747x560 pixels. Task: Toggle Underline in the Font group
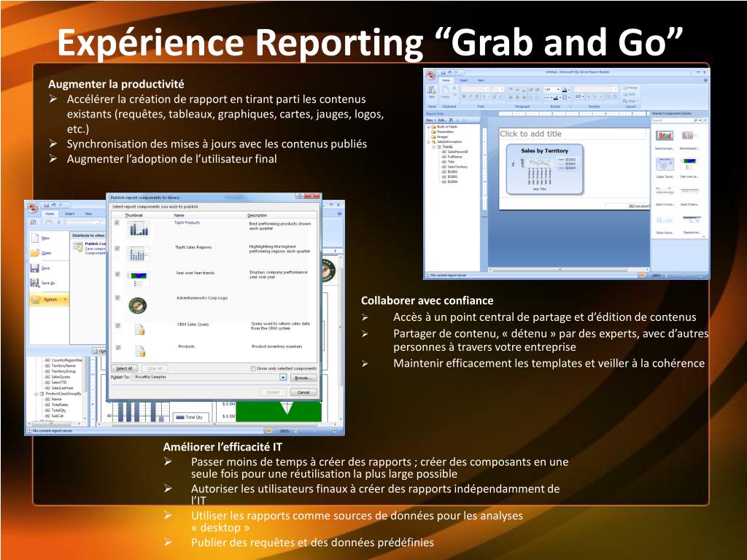click(476, 96)
